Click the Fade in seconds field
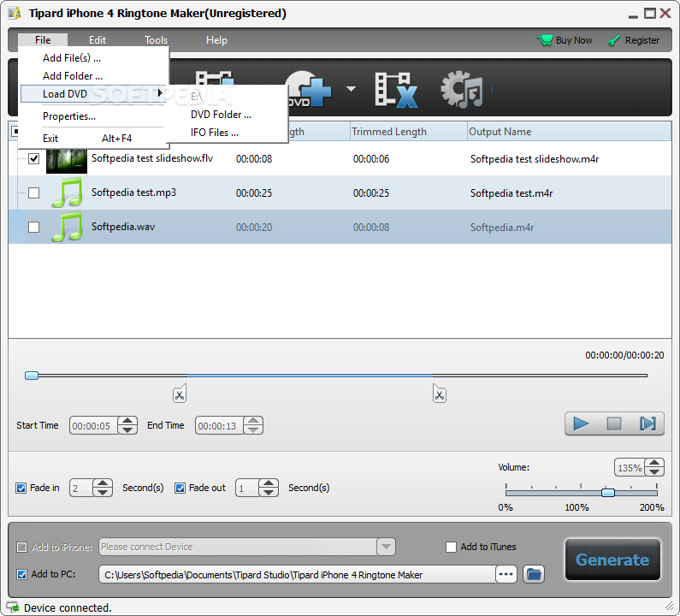 (81, 488)
